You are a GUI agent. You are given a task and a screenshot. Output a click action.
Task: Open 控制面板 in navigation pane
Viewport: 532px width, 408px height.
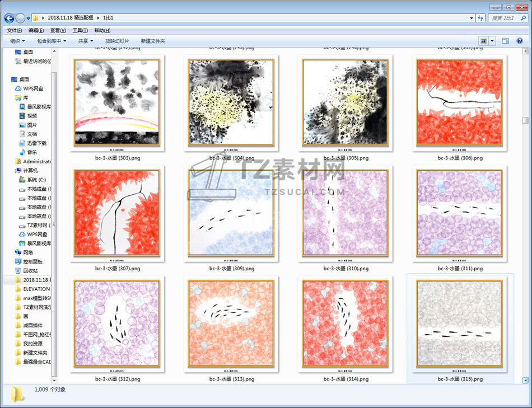pyautogui.click(x=32, y=261)
